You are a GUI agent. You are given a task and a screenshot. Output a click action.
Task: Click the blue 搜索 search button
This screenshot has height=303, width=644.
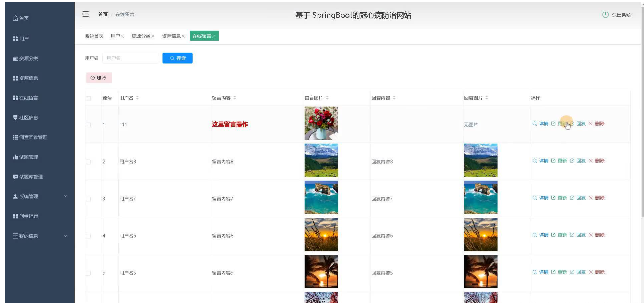pyautogui.click(x=177, y=58)
